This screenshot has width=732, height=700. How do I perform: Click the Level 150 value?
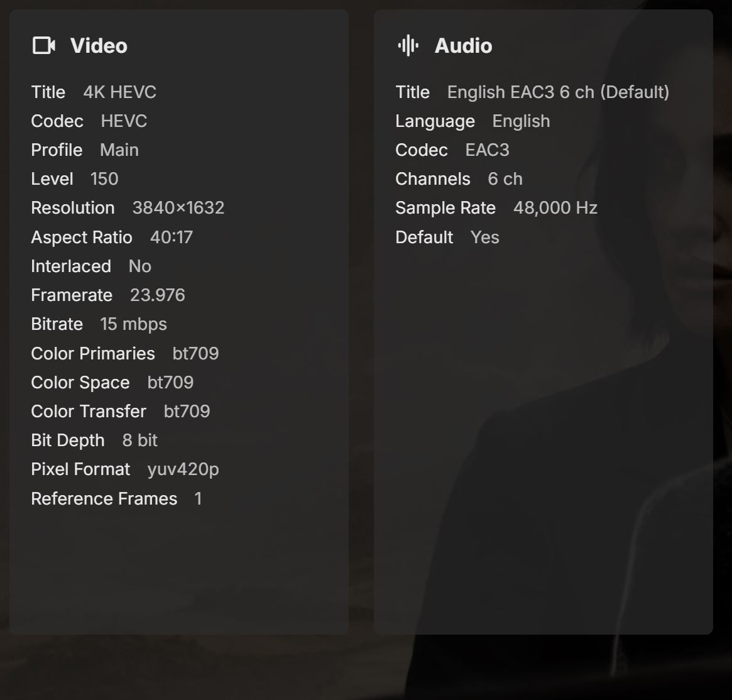pyautogui.click(x=104, y=179)
